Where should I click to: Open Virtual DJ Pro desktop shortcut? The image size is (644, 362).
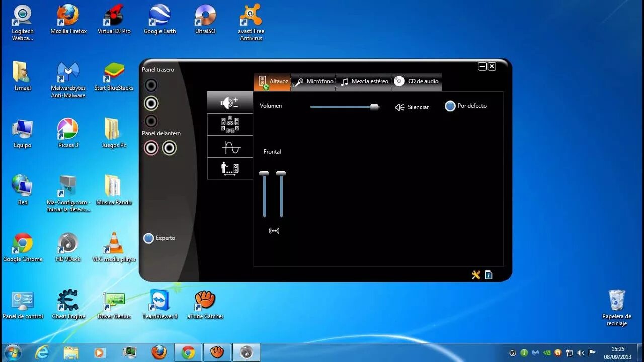coord(114,20)
